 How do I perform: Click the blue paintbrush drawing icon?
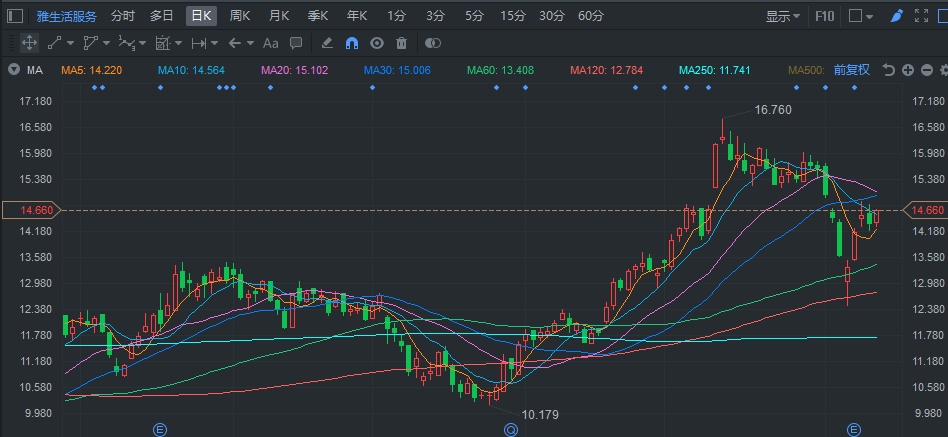897,16
